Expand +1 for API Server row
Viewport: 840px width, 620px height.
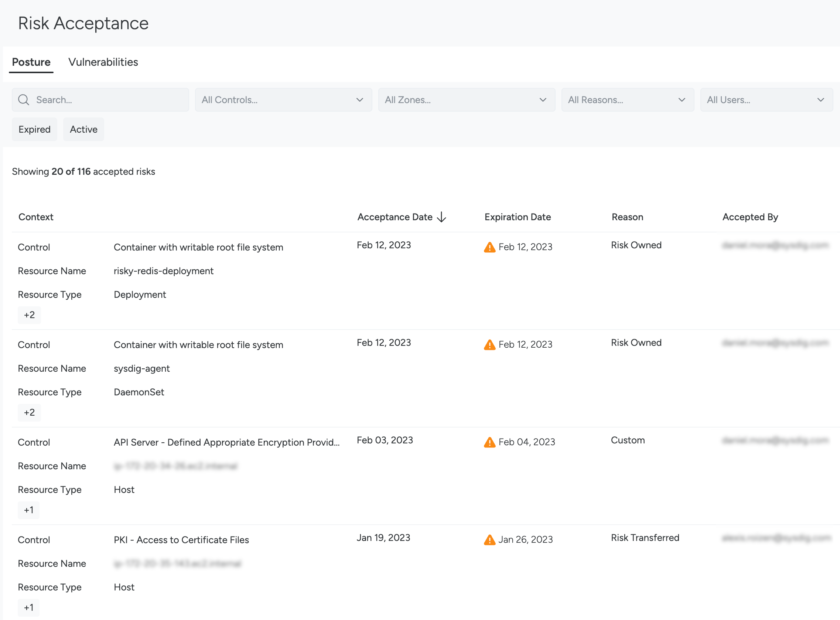tap(28, 510)
